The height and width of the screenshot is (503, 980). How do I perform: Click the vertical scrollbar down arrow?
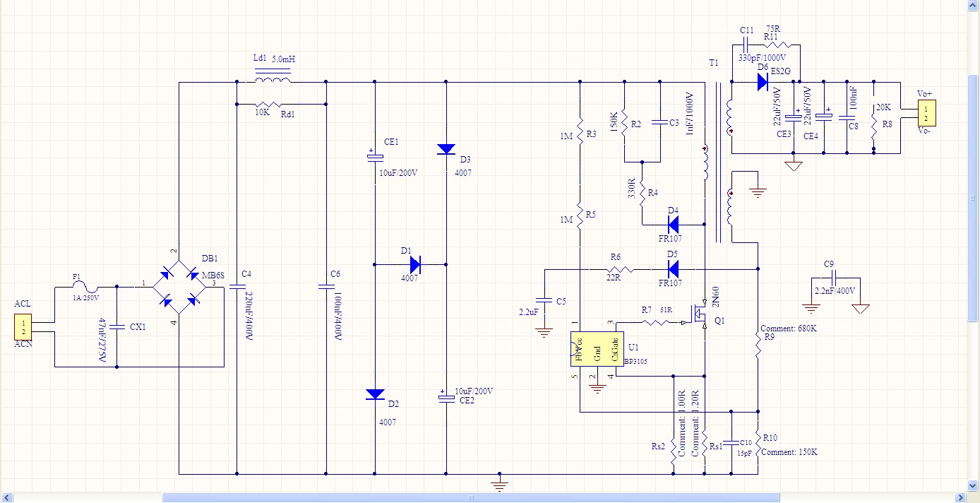pyautogui.click(x=974, y=486)
